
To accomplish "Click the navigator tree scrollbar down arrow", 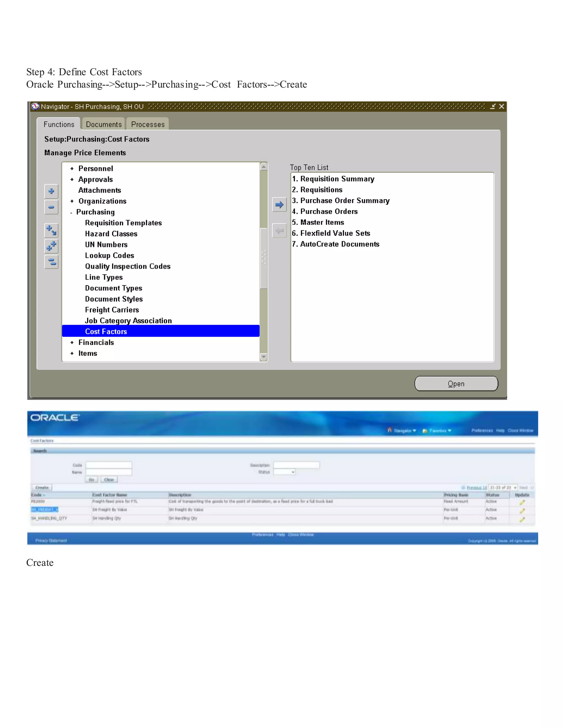I will [x=263, y=357].
